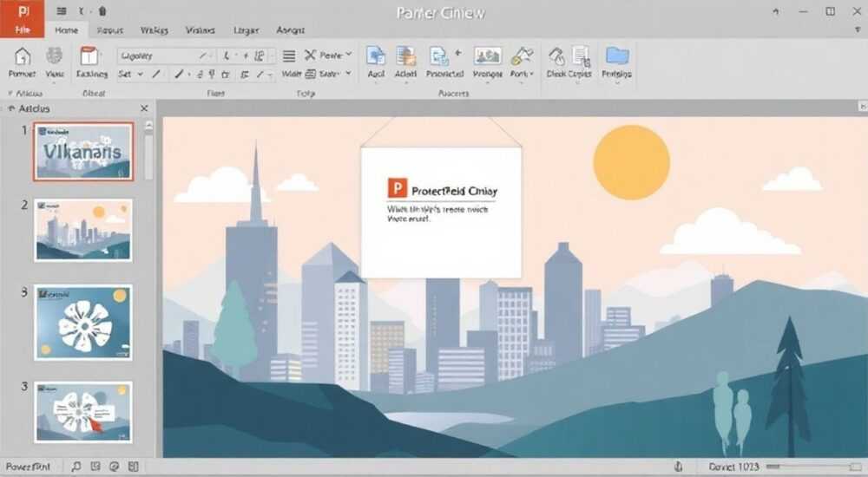Image resolution: width=868 pixels, height=477 pixels.
Task: Click the Pronges picture icon
Action: [488, 56]
